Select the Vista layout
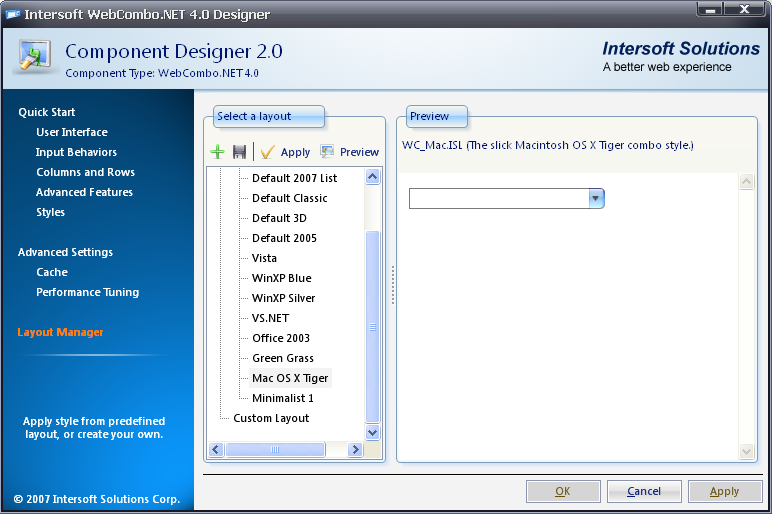Viewport: 772px width, 515px height. pos(264,258)
